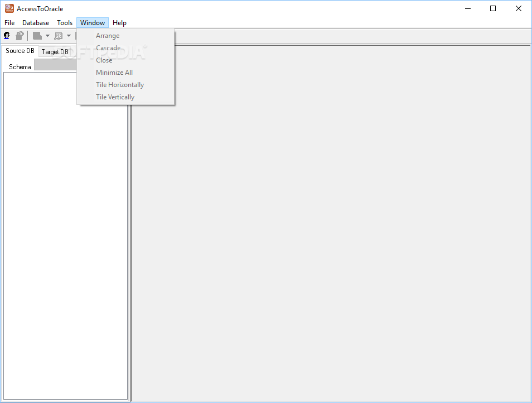Click the gray document toolbar icon
Viewport: 532px width, 403px height.
pos(37,36)
